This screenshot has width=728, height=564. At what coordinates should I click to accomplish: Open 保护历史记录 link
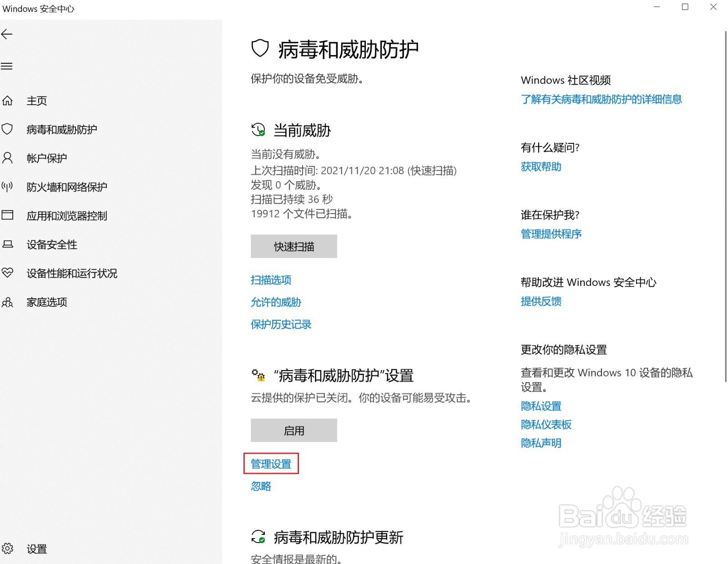point(281,324)
